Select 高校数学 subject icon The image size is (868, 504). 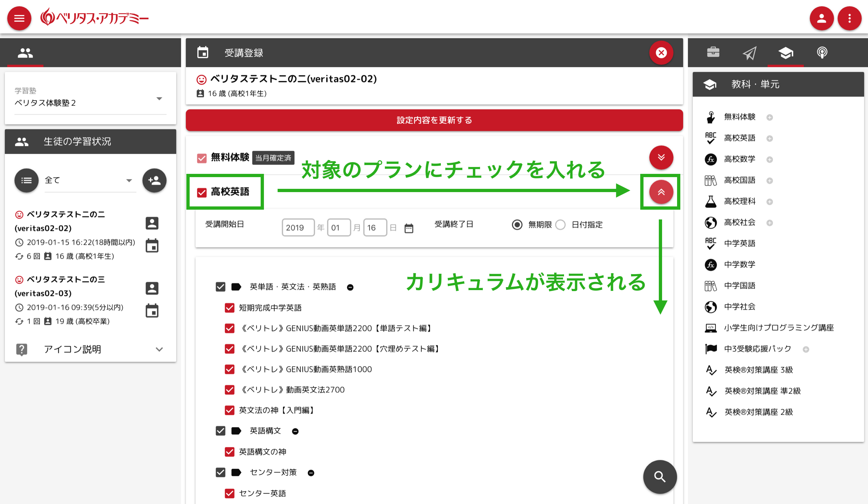[710, 160]
